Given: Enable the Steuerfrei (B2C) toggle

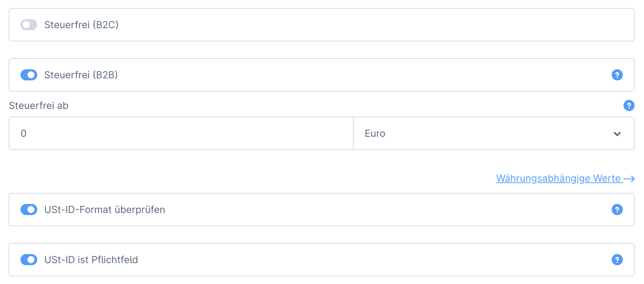Looking at the screenshot, I should 29,25.
